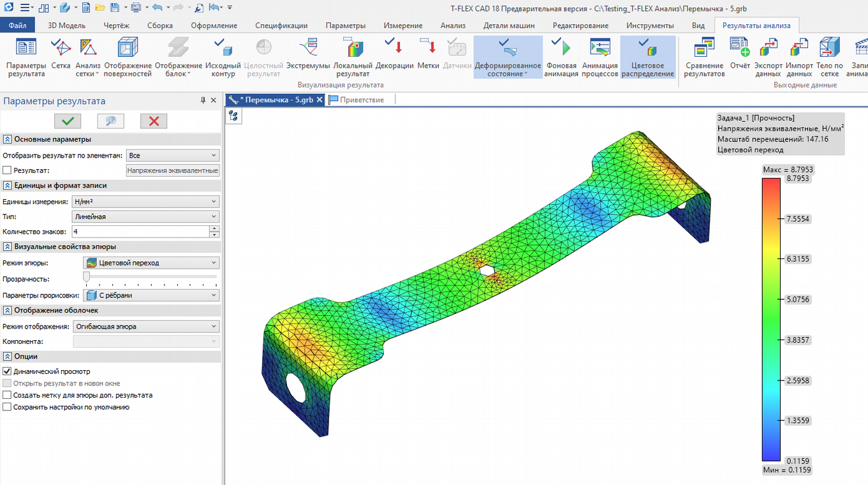Show Экстремумы on the result
The image size is (868, 485).
[x=308, y=53]
